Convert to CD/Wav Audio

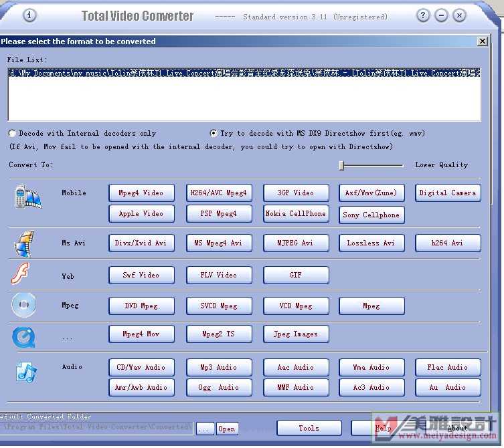pos(141,367)
